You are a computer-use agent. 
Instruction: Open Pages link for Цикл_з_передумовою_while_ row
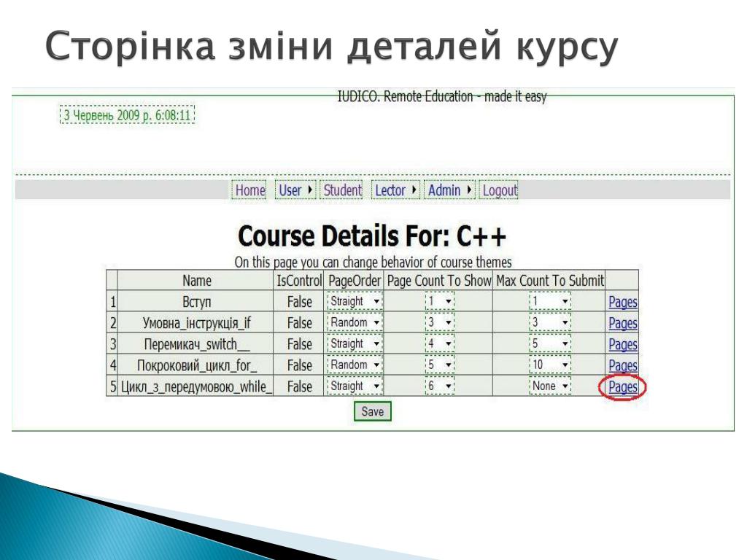pos(623,386)
